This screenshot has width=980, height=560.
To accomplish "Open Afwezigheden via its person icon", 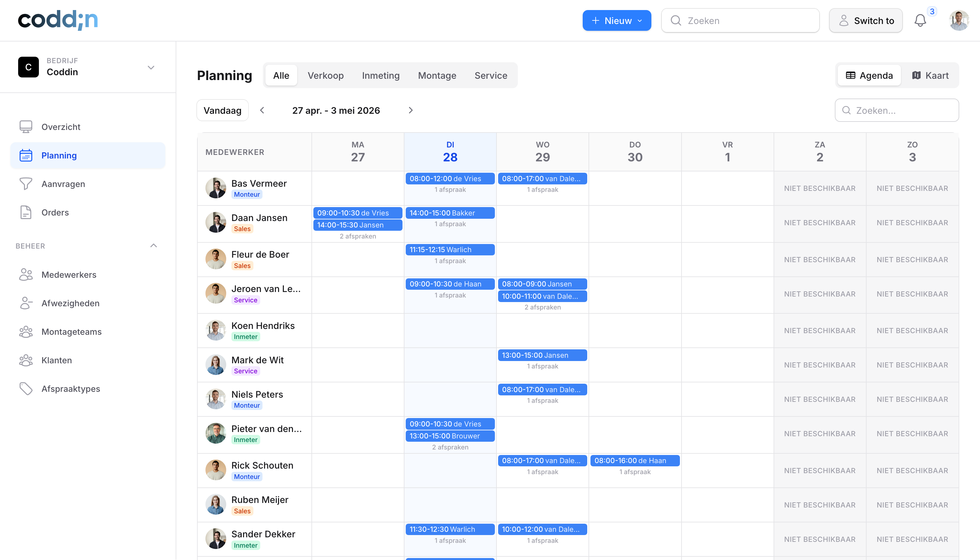I will 26,303.
